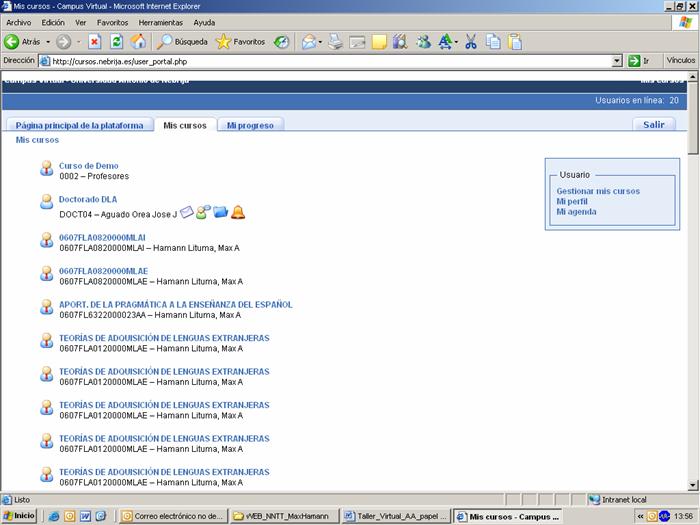The height and width of the screenshot is (525, 700).
Task: Expand hidden tray icons chevron
Action: [640, 517]
